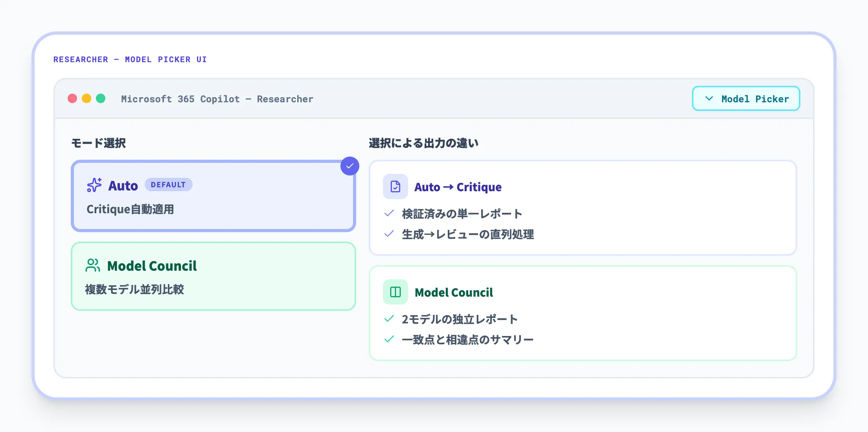Image resolution: width=868 pixels, height=432 pixels.
Task: Click the people icon beside Model Council
Action: coord(92,266)
